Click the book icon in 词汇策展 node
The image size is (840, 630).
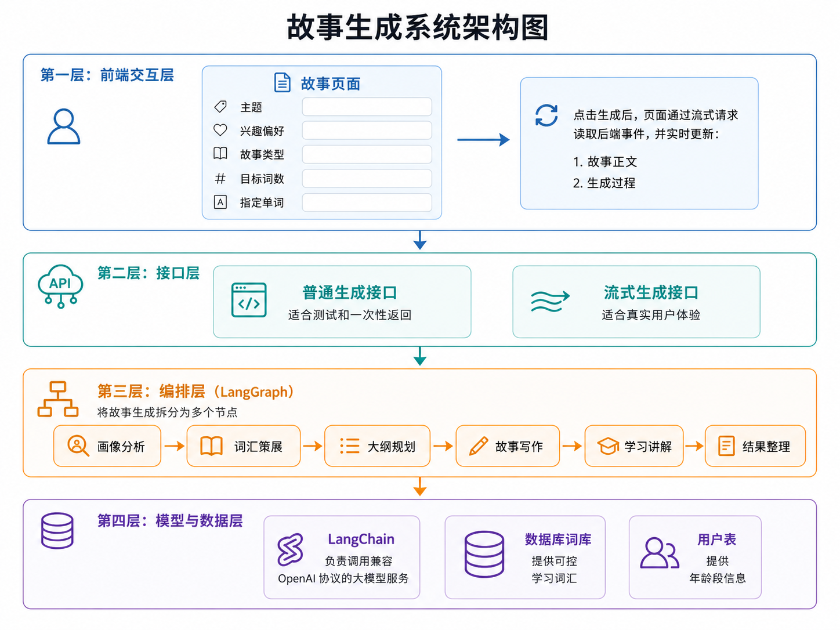pyautogui.click(x=211, y=446)
